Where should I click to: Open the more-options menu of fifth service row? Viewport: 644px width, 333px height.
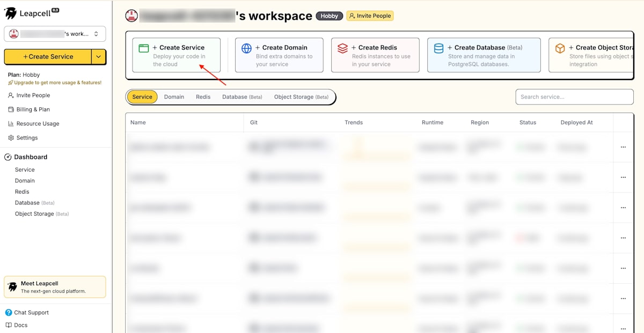pyautogui.click(x=623, y=268)
